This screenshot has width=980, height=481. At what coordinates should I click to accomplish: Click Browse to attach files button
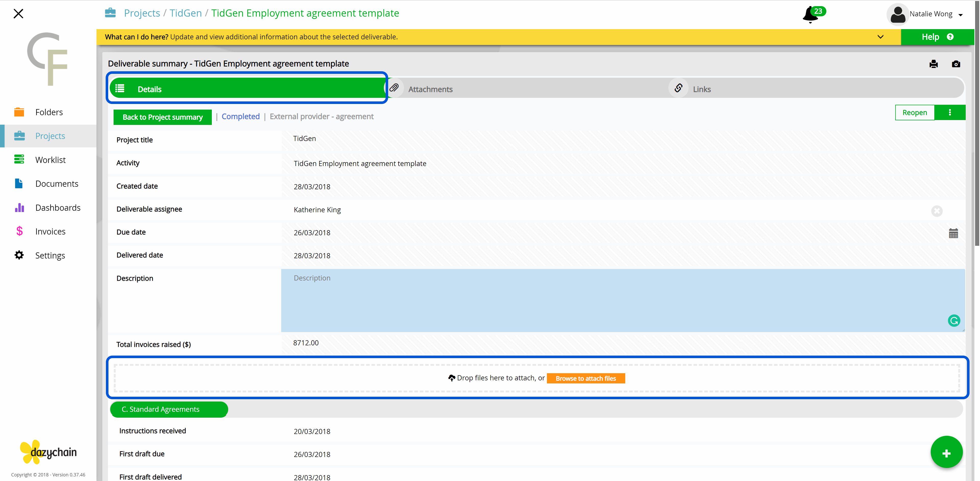tap(585, 378)
